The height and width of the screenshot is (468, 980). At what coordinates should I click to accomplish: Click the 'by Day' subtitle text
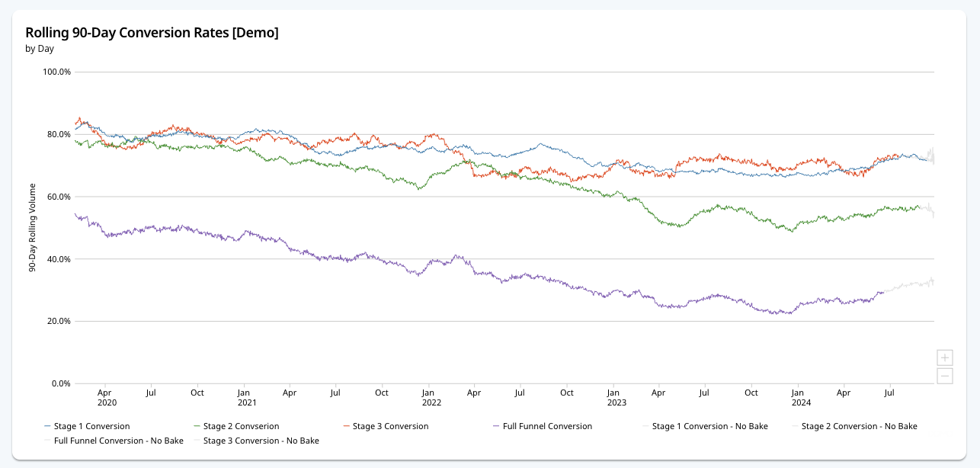point(38,48)
